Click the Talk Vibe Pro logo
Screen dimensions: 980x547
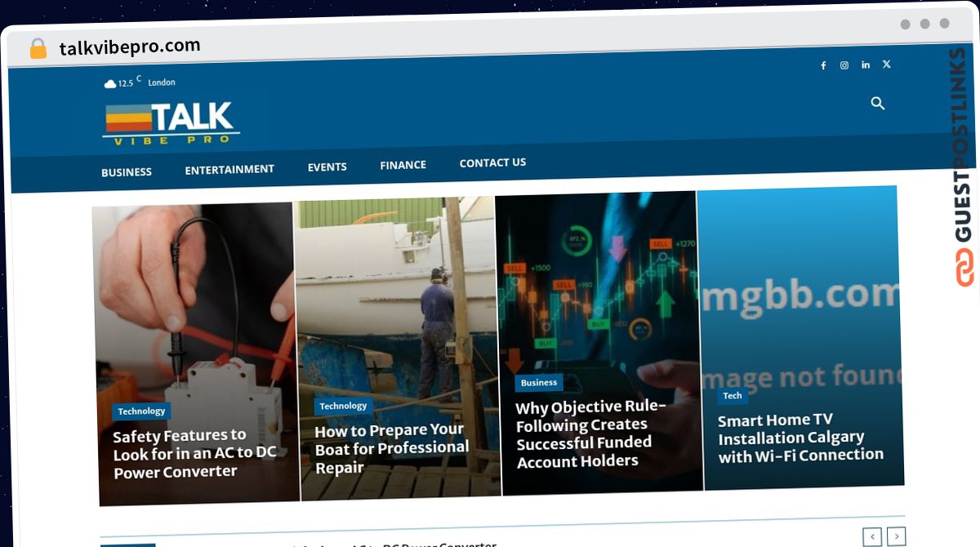[x=171, y=122]
